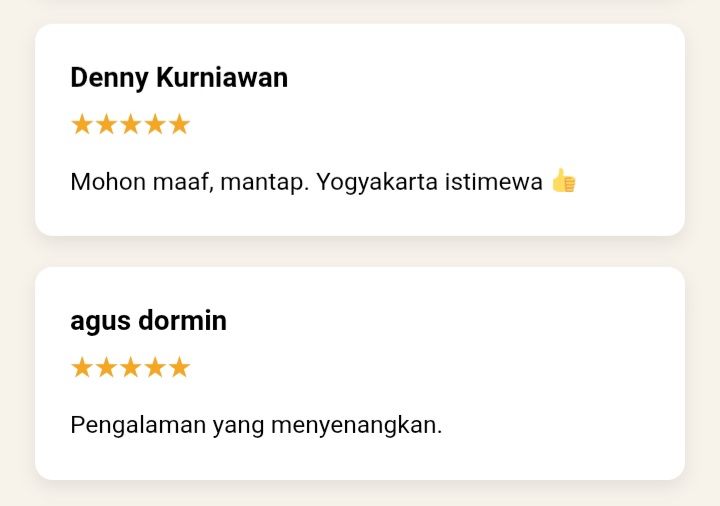
Task: Click the first star of agus dormin's rating
Action: [x=82, y=368]
